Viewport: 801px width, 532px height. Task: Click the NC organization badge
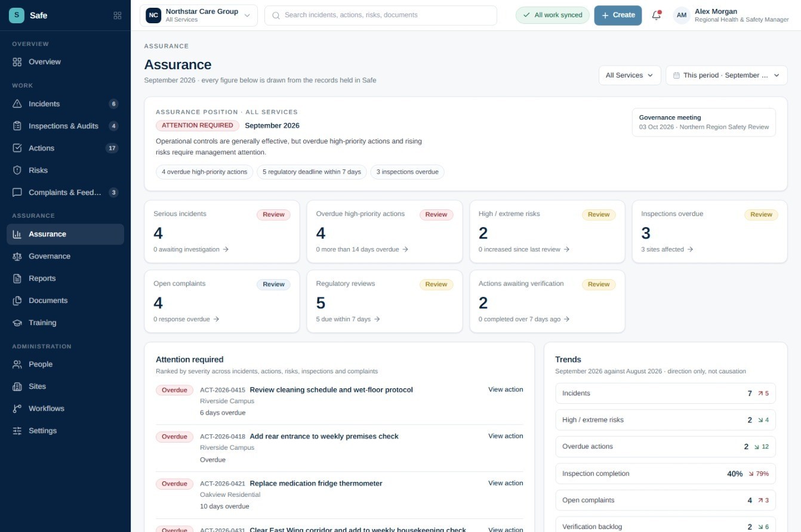click(x=153, y=16)
